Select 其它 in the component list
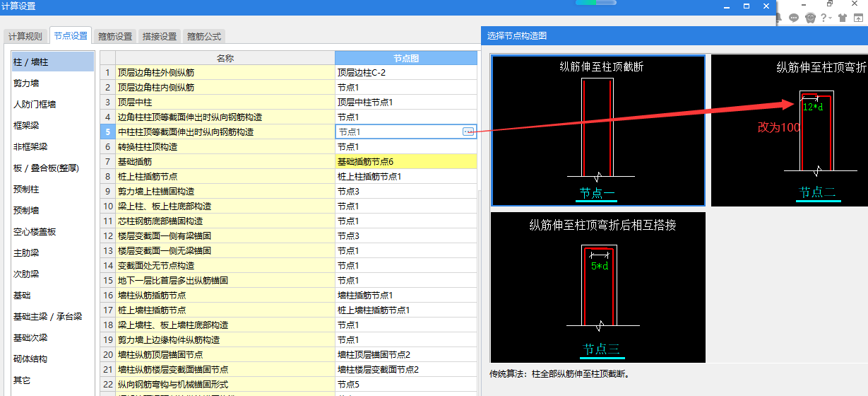 point(53,380)
